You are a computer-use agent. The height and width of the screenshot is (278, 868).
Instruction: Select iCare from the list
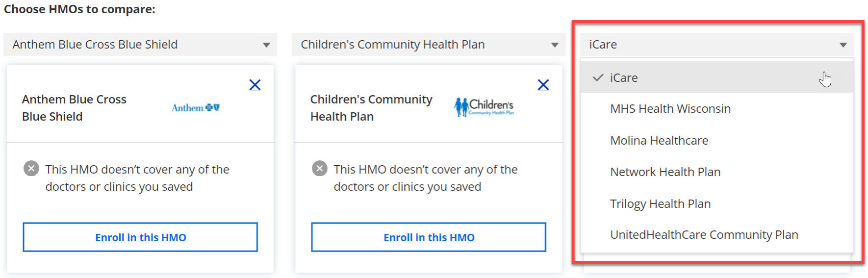tap(624, 77)
